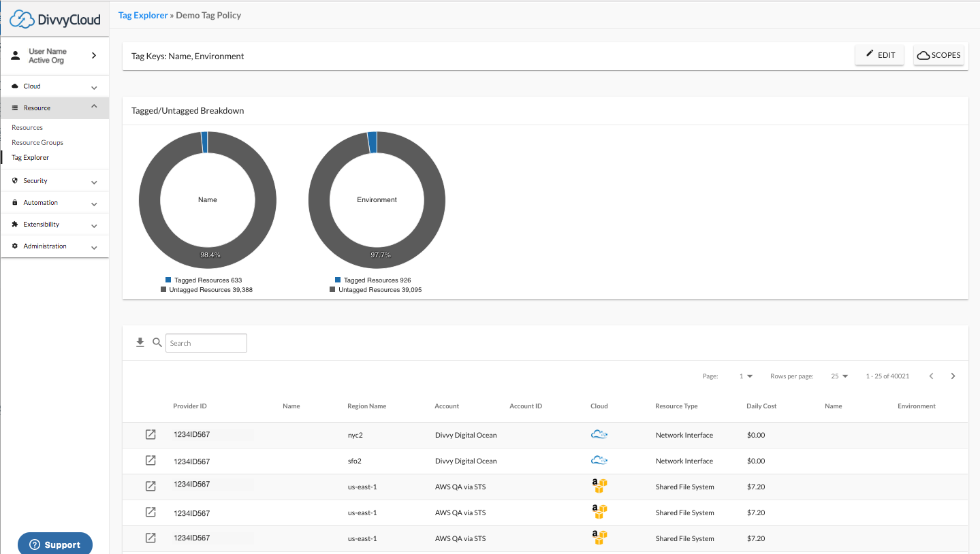The height and width of the screenshot is (554, 980).
Task: Open Resource Groups in the sidebar
Action: [37, 142]
